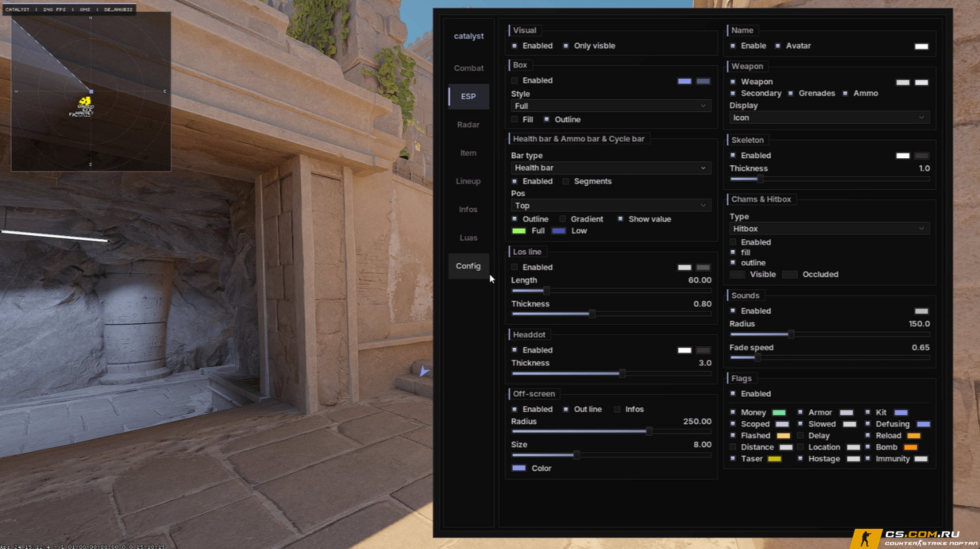Screen dimensions: 980x549
Task: Open the Infos tab
Action: 468,209
